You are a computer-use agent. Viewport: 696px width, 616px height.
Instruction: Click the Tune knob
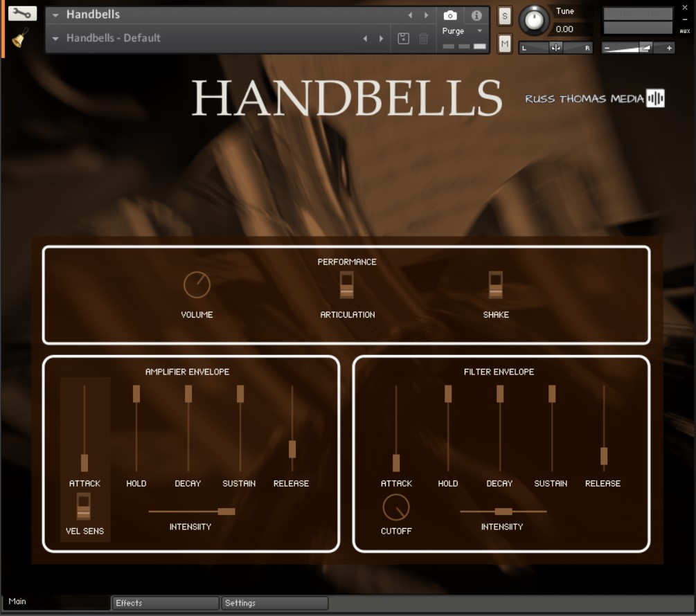534,20
